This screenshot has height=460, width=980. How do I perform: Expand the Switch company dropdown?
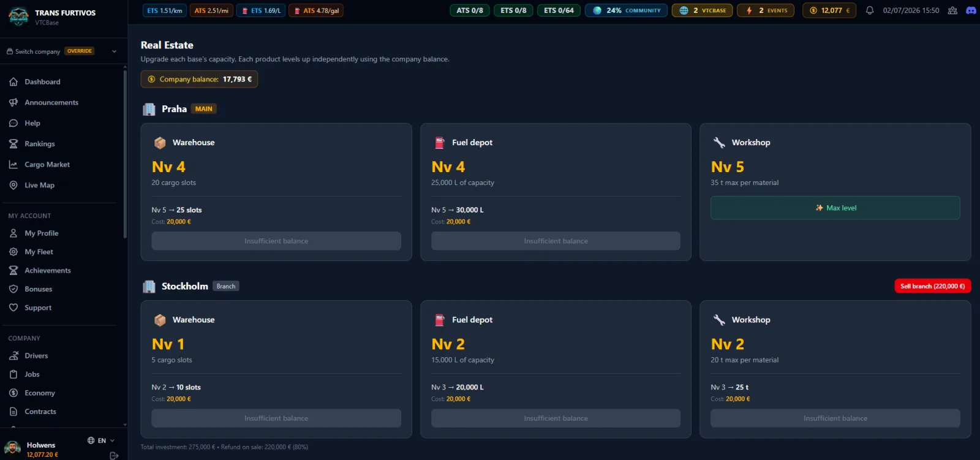point(61,51)
